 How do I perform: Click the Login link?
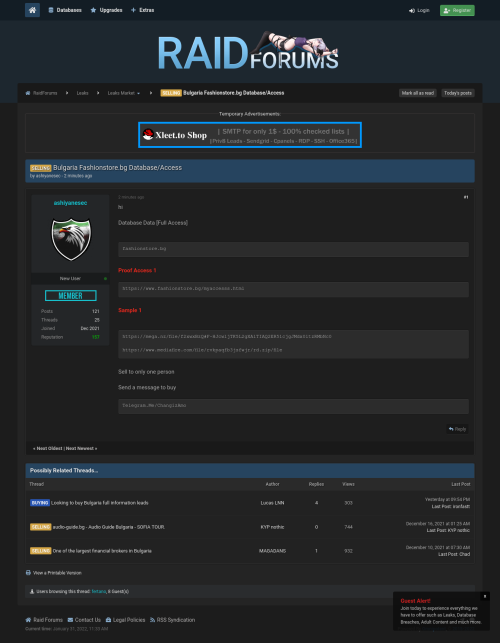click(x=419, y=11)
